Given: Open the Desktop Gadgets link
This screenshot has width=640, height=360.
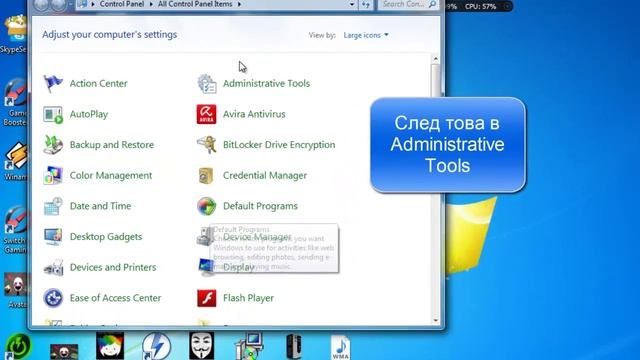Looking at the screenshot, I should pos(106,236).
